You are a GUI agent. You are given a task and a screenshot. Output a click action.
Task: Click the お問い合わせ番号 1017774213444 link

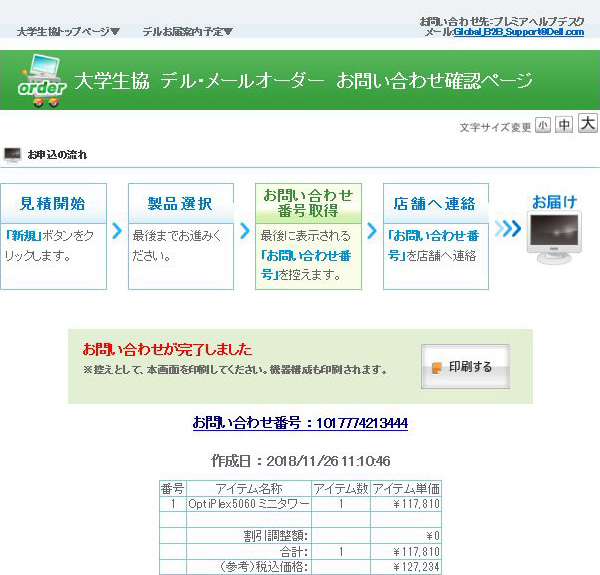(x=300, y=423)
